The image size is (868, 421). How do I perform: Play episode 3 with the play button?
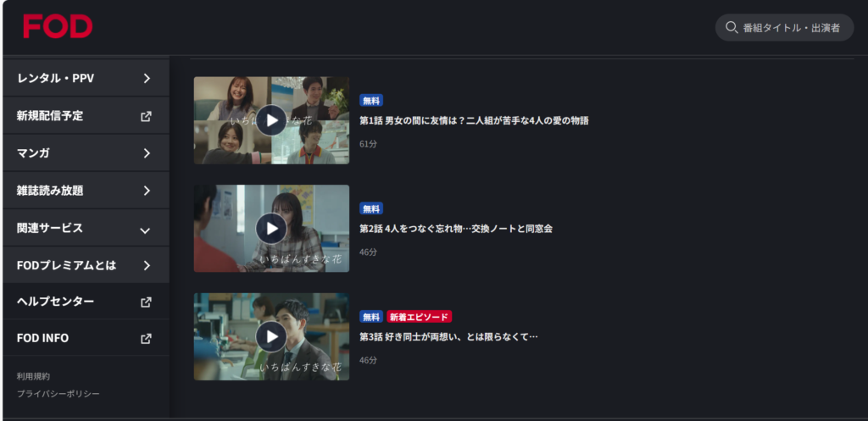(x=271, y=336)
